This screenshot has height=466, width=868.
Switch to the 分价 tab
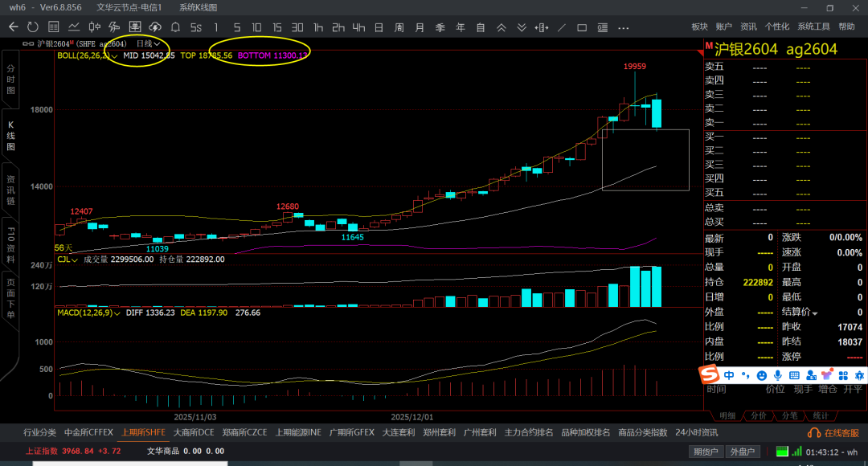759,415
